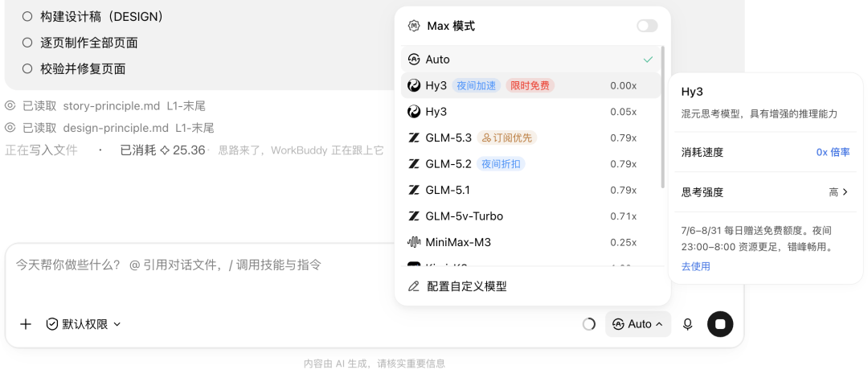Click the GLM-5.1 Z logo icon
Screen dimensions: 868x378
pos(414,190)
